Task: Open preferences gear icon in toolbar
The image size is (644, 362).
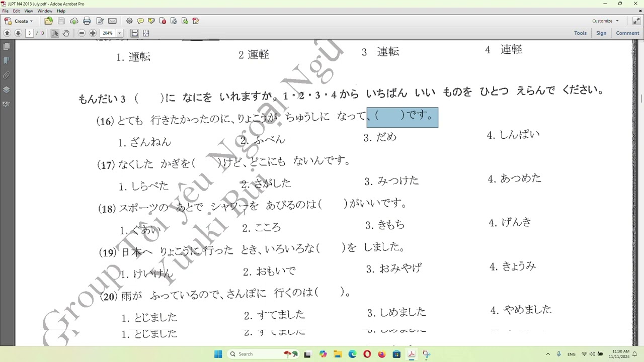Action: [x=129, y=21]
